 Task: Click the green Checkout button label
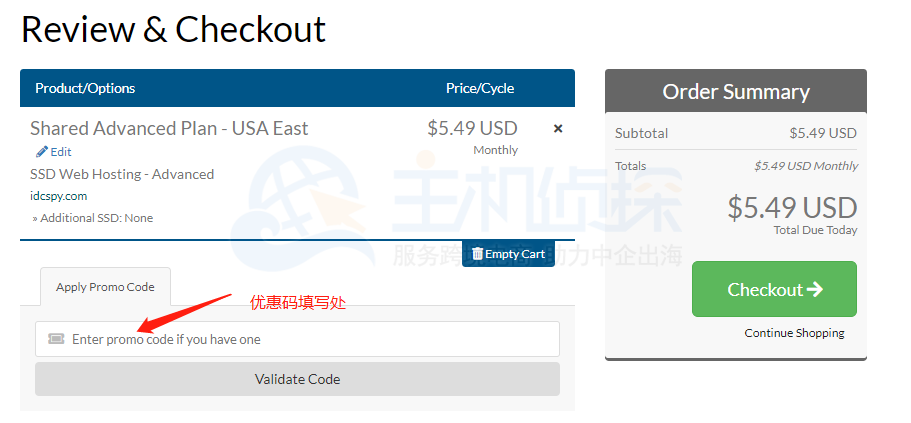(x=765, y=290)
